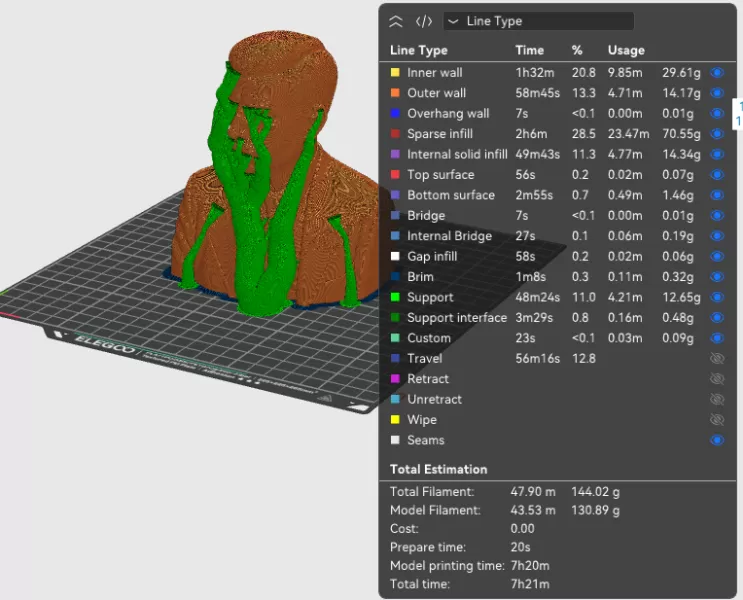Hide Seams via eye icon
Viewport: 743px width, 600px height.
point(717,440)
